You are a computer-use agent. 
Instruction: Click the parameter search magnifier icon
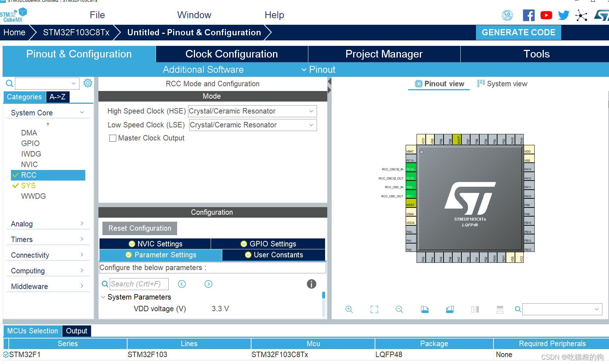pos(105,284)
